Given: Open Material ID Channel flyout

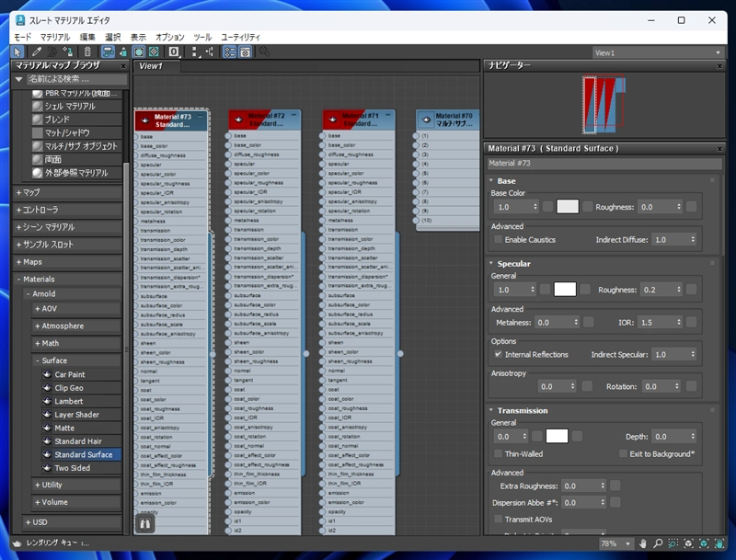Looking at the screenshot, I should tap(174, 52).
